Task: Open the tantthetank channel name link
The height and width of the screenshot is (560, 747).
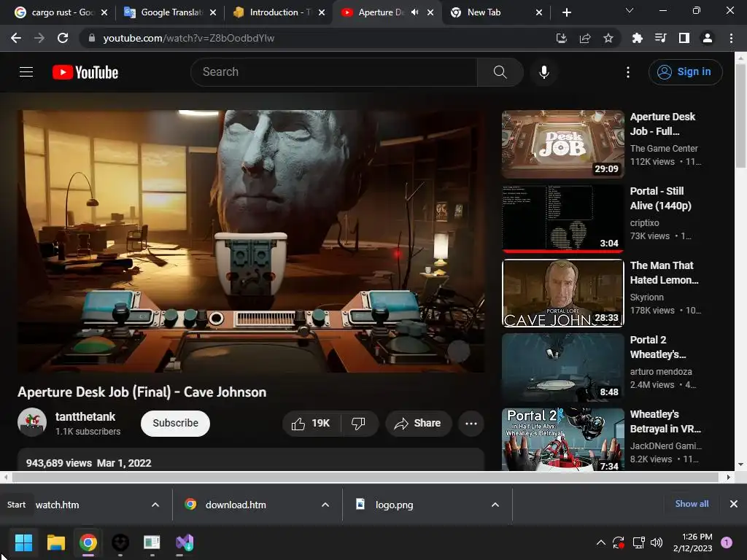Action: [x=85, y=416]
